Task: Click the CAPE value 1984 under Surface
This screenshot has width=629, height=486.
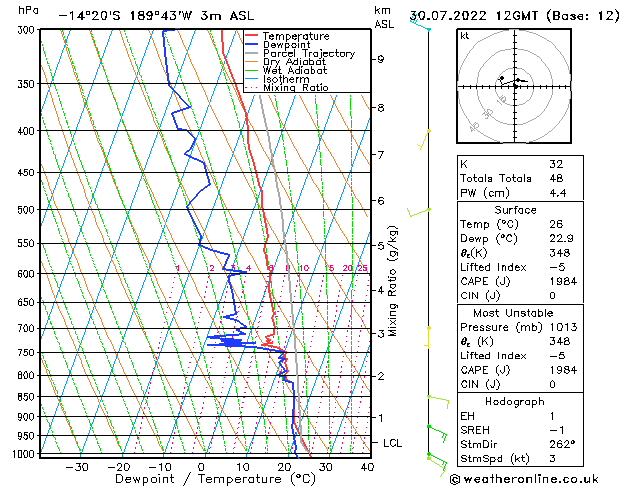Action: [563, 281]
